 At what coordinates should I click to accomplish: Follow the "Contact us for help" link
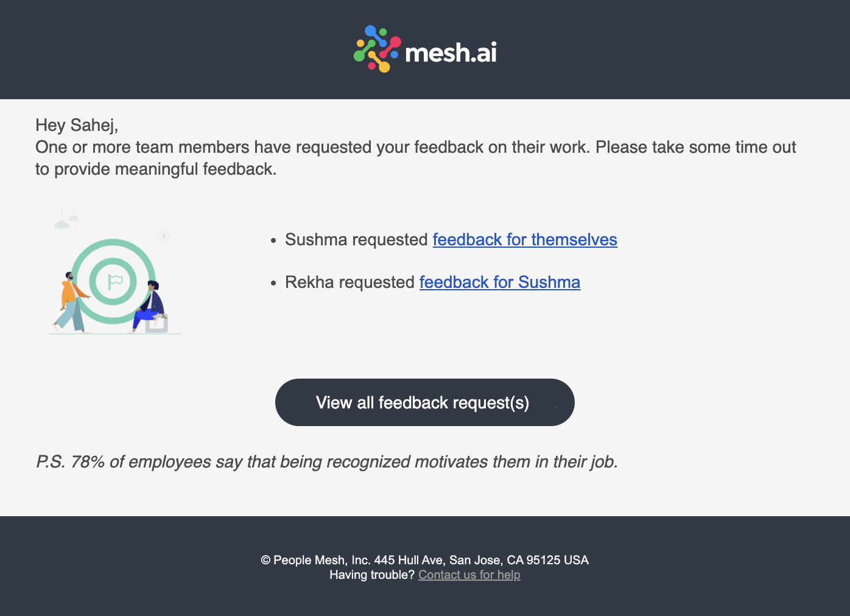click(x=469, y=575)
